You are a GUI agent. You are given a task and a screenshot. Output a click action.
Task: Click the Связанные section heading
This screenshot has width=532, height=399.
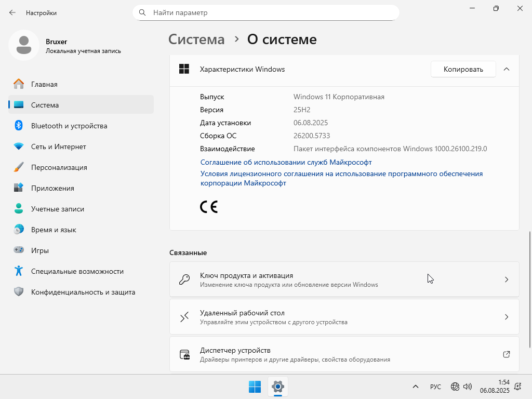pos(188,253)
